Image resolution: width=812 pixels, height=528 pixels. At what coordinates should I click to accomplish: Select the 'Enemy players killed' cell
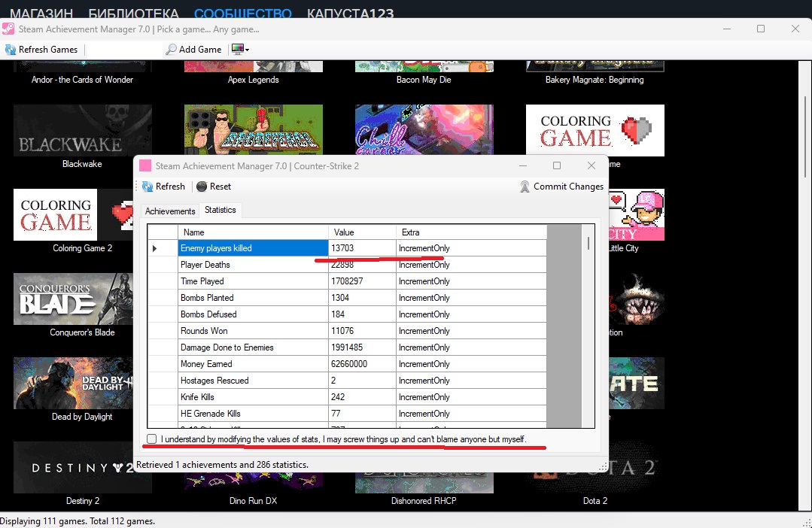tap(253, 248)
